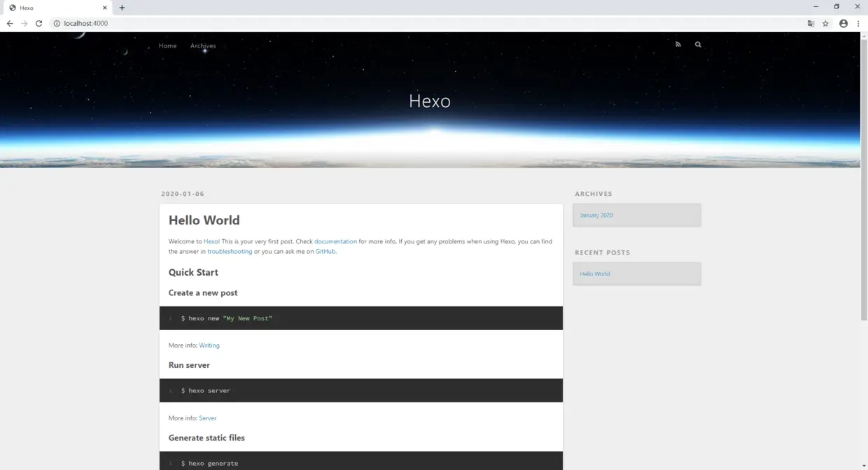Click the Hexo site title
The width and height of the screenshot is (868, 470).
[430, 101]
